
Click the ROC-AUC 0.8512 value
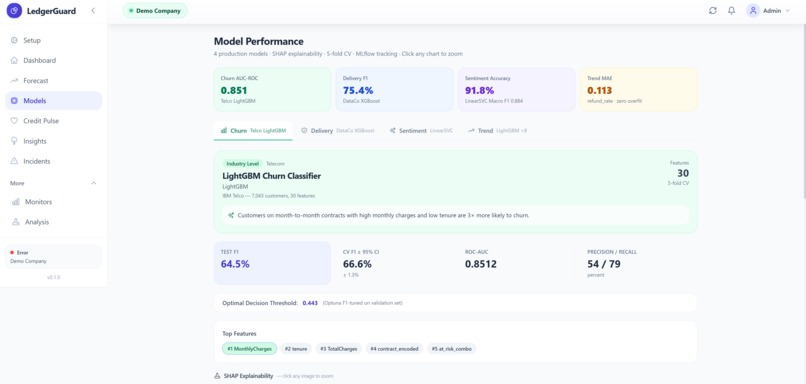(x=481, y=264)
